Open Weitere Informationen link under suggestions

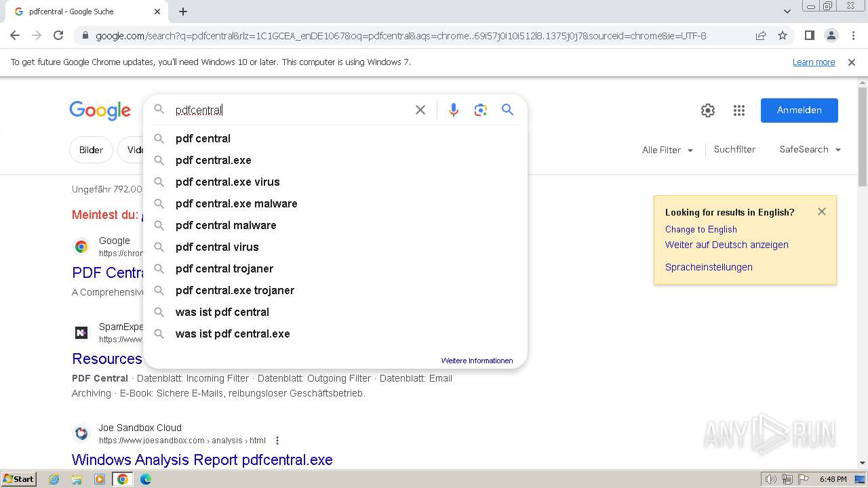477,361
